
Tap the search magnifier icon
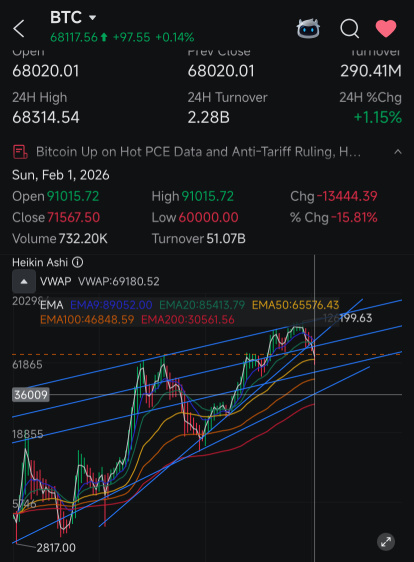349,28
